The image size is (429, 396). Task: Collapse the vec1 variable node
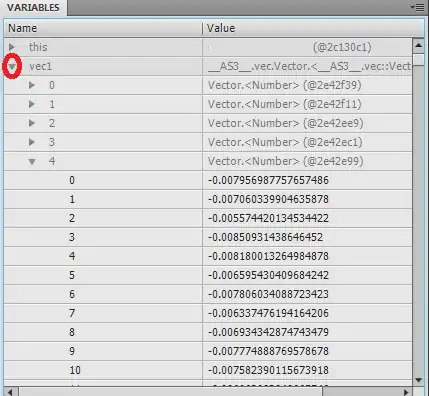pos(12,66)
